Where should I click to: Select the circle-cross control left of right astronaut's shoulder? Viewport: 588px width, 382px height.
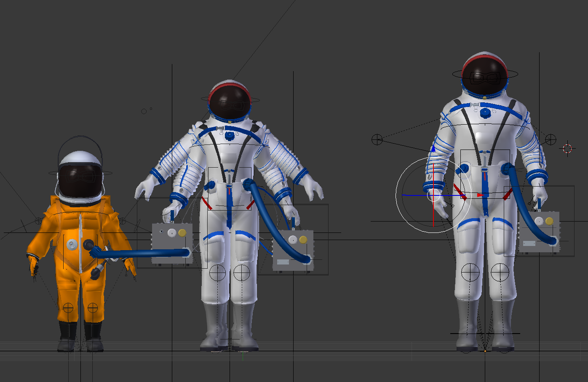coord(377,139)
